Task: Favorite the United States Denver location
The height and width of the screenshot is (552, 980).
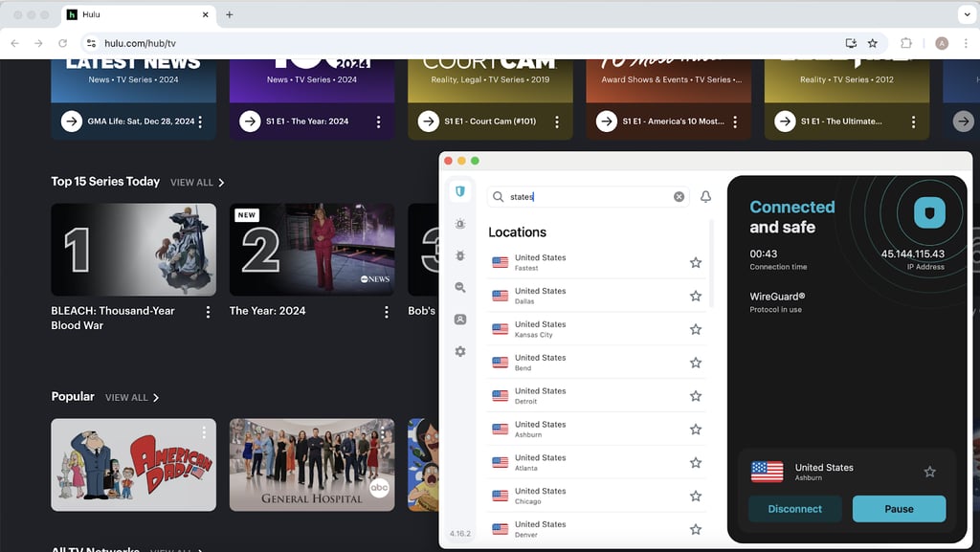Action: point(696,530)
